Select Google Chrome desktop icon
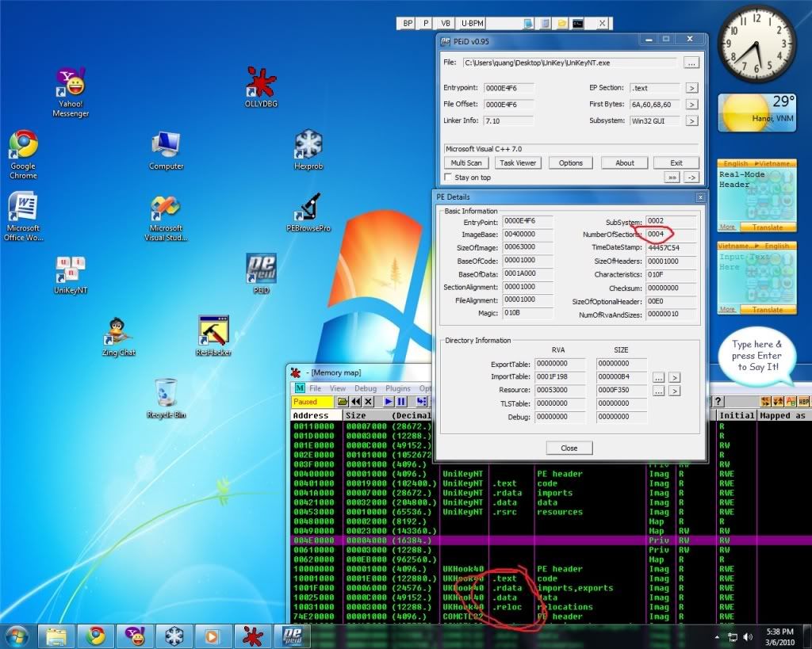 [x=23, y=155]
